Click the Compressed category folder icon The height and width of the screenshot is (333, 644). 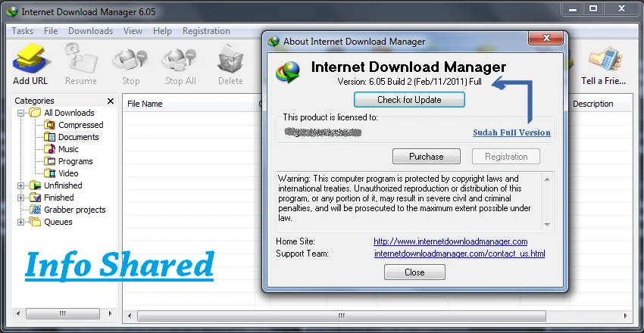(50, 125)
